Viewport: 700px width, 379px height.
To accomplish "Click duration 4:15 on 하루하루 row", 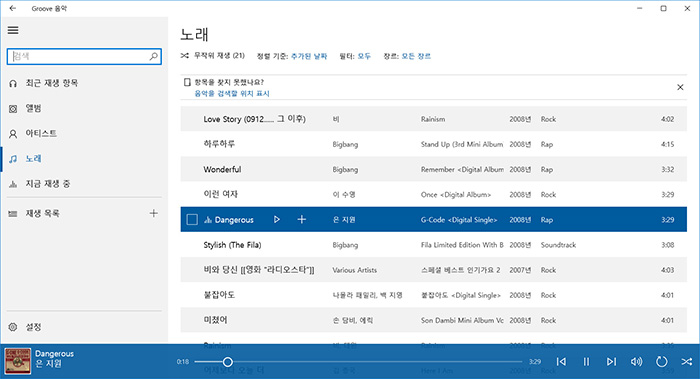I will [x=667, y=144].
